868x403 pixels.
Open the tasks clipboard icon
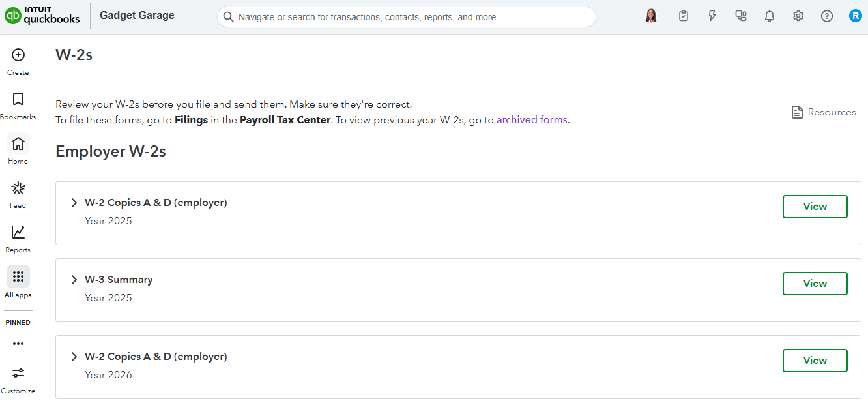point(684,16)
